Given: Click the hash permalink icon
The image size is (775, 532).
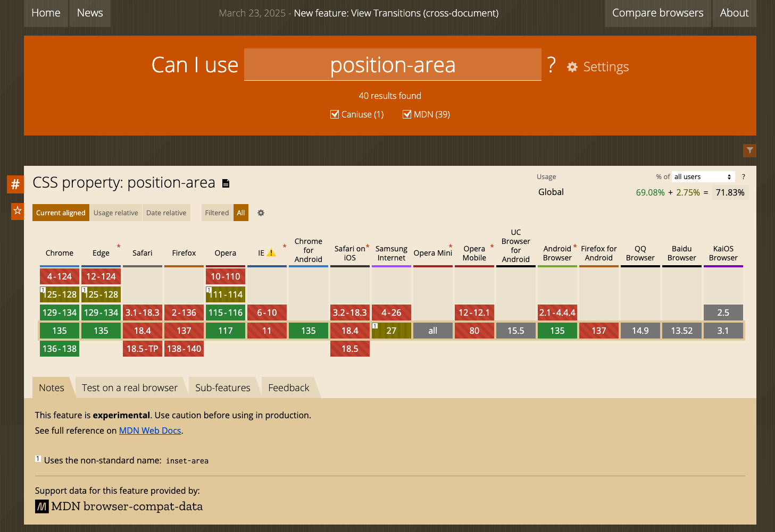Looking at the screenshot, I should 15,184.
